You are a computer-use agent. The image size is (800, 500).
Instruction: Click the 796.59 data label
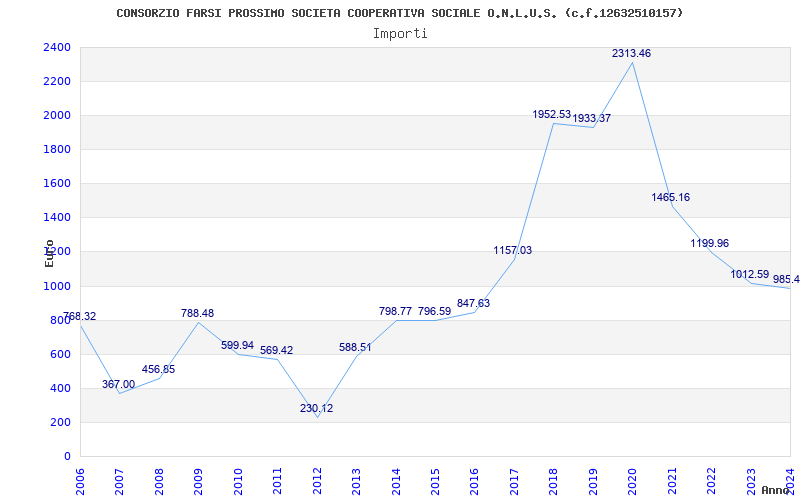point(435,311)
